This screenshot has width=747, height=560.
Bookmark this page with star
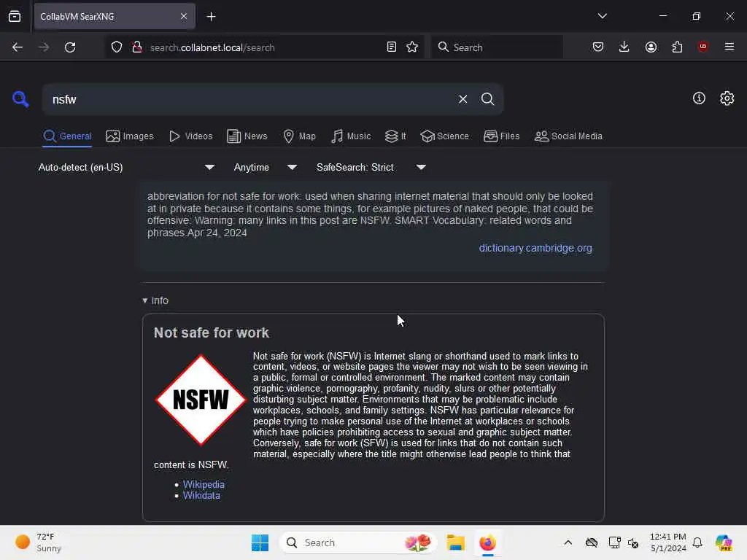(x=412, y=47)
